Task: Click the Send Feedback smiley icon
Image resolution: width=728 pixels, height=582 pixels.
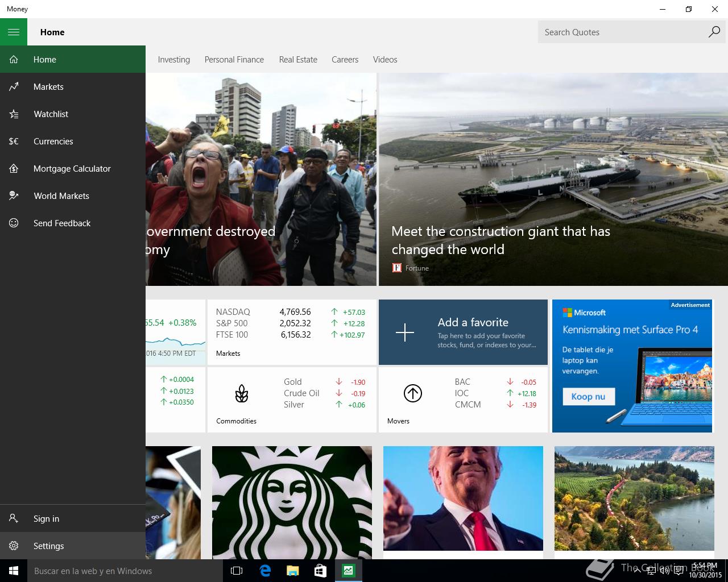Action: click(14, 223)
